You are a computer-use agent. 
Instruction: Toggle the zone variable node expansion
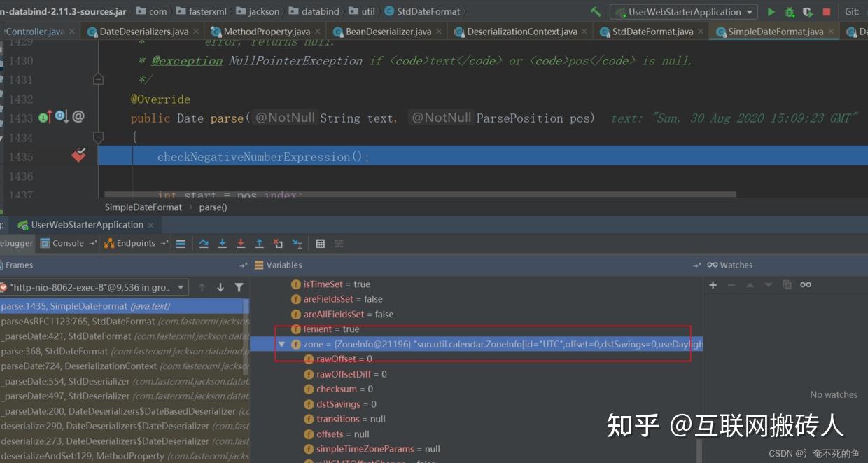point(282,344)
